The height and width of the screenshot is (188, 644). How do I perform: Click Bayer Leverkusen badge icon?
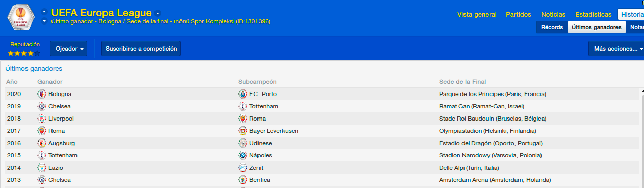243,131
